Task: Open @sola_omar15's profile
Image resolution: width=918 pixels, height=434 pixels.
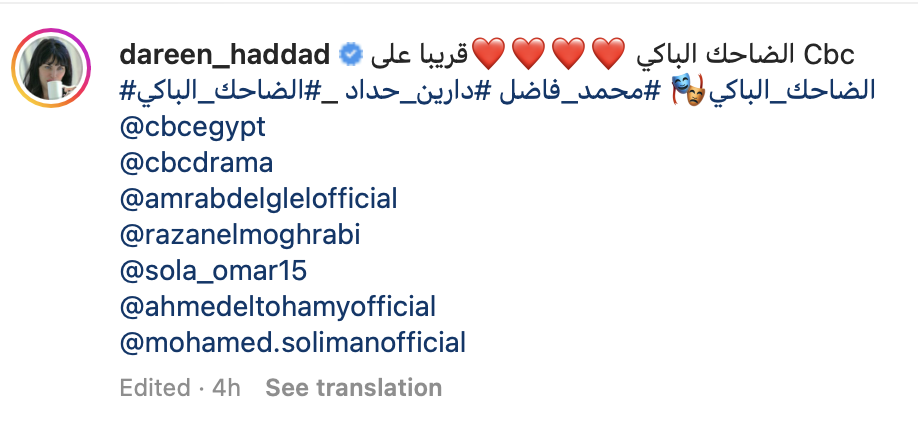Action: pyautogui.click(x=212, y=271)
